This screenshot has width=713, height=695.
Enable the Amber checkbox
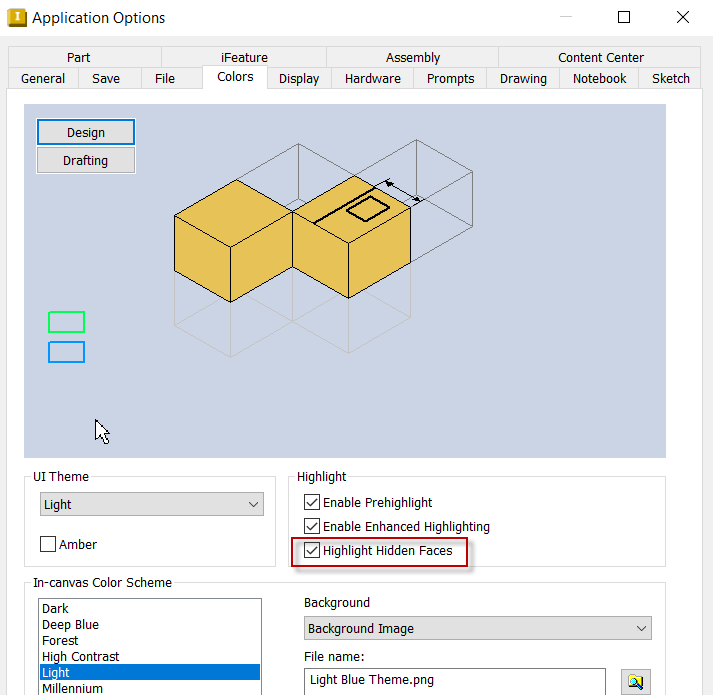(x=48, y=544)
